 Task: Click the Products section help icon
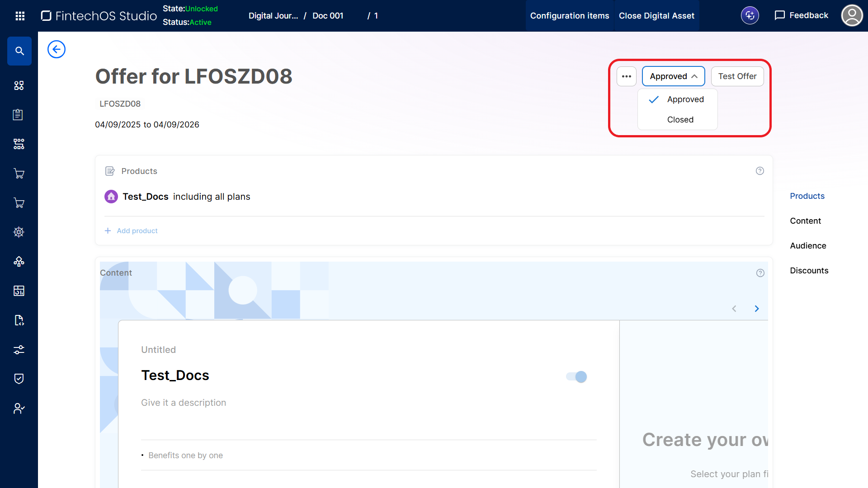tap(759, 171)
